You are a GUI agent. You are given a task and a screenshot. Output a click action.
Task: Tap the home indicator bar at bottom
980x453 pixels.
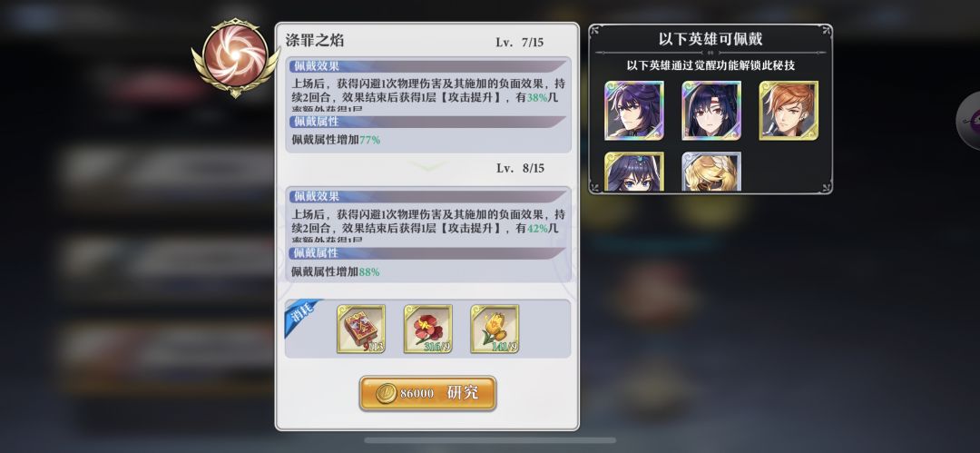pos(490,440)
